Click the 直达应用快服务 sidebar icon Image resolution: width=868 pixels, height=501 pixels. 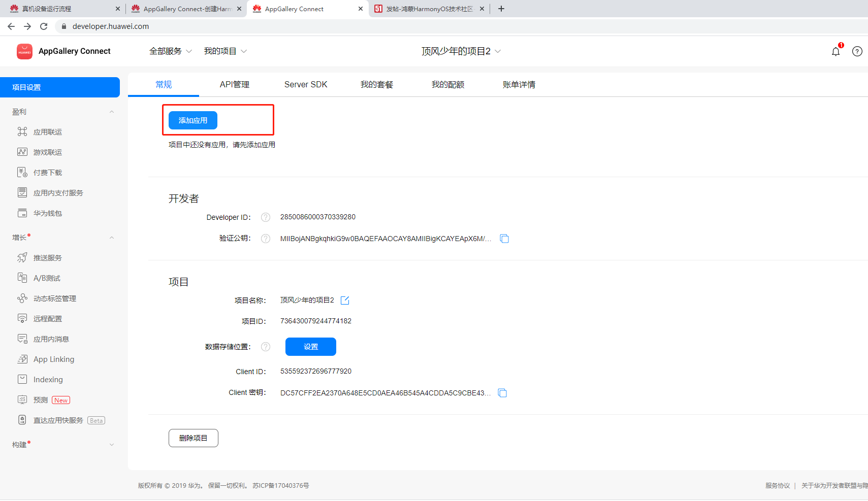pos(22,420)
